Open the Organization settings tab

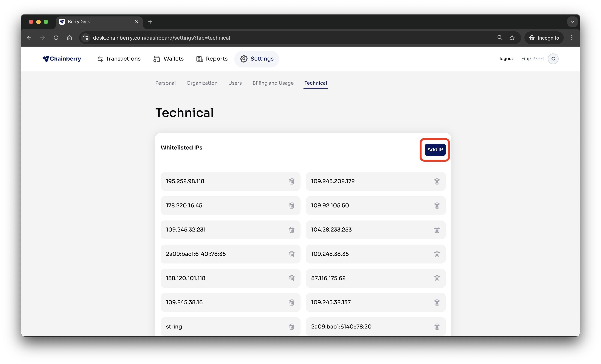point(202,83)
